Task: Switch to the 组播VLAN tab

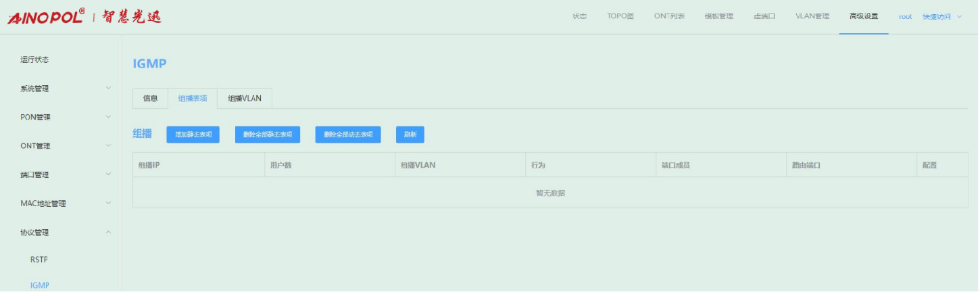Action: pyautogui.click(x=245, y=99)
